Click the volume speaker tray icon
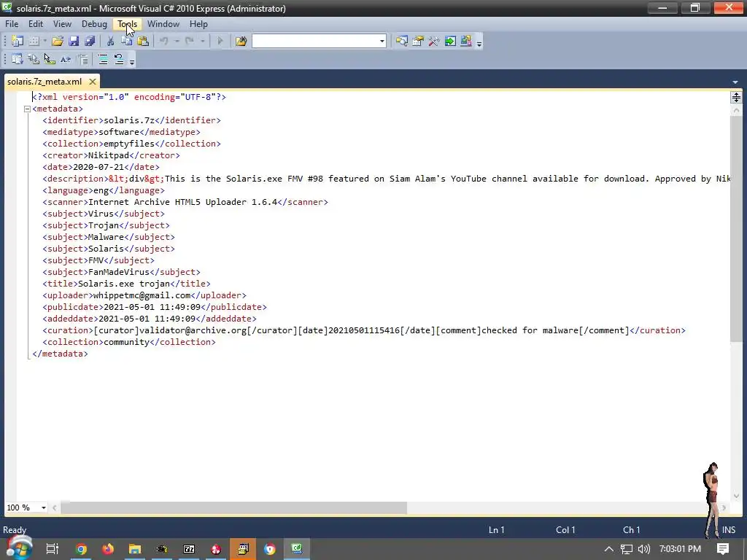This screenshot has height=560, width=747. coord(643,549)
